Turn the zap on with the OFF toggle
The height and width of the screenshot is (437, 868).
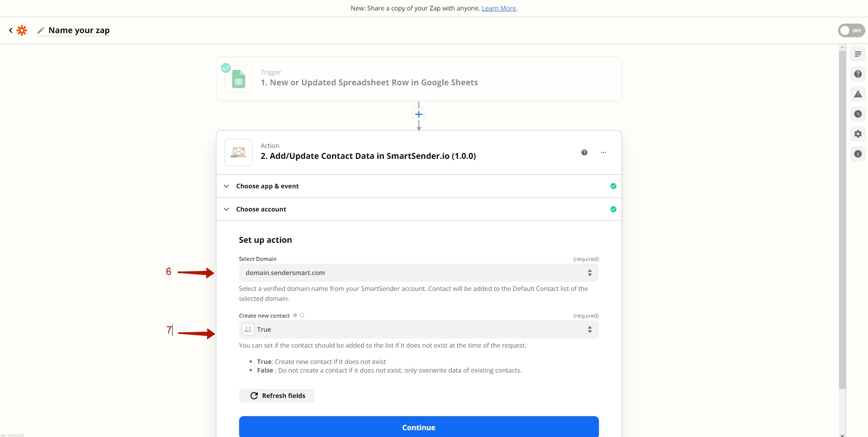pos(851,30)
